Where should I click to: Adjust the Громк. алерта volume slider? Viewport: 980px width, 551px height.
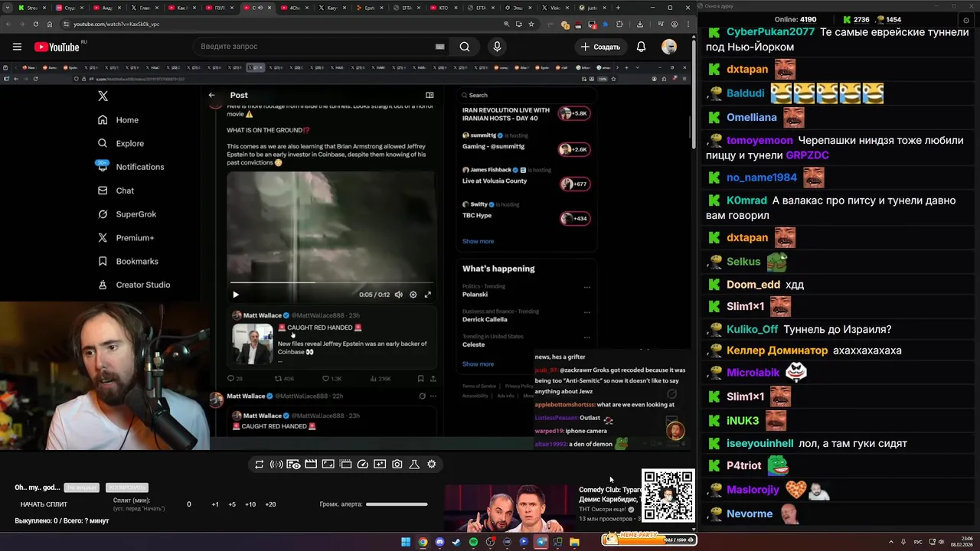tap(397, 504)
